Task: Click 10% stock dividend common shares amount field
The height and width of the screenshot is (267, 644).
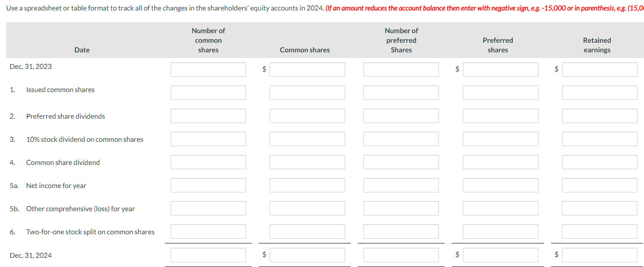Action: (x=307, y=139)
